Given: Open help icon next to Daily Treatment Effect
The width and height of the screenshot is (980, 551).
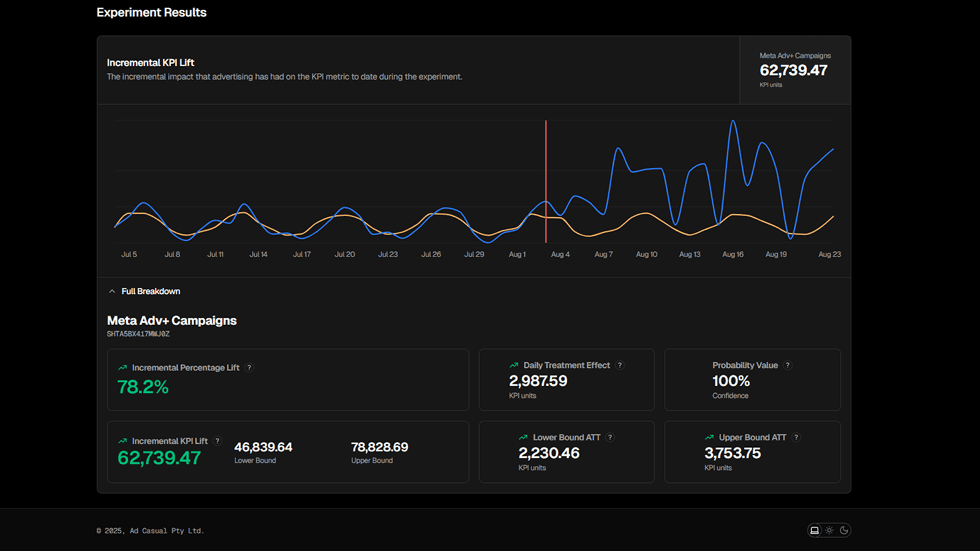Looking at the screenshot, I should [x=620, y=365].
